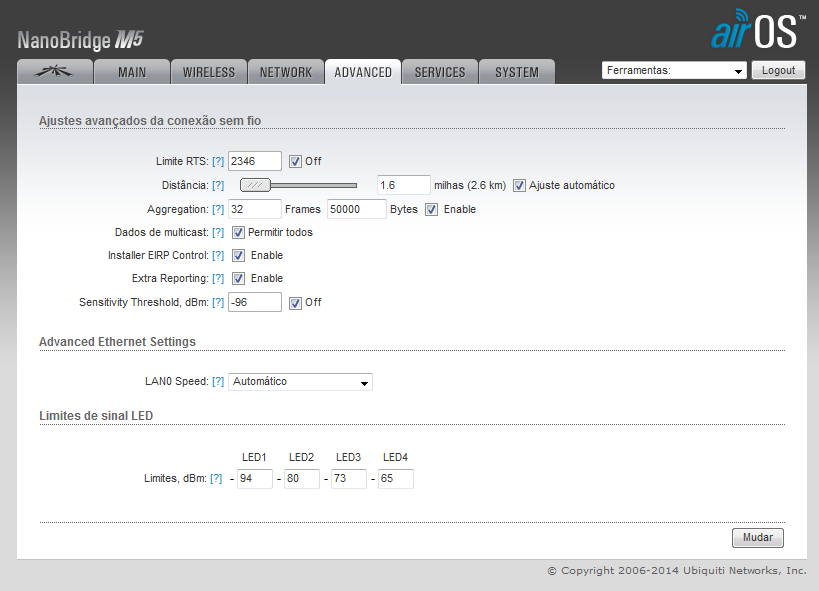Open help for Installer EIRP Control
This screenshot has width=819, height=591.
[x=218, y=256]
